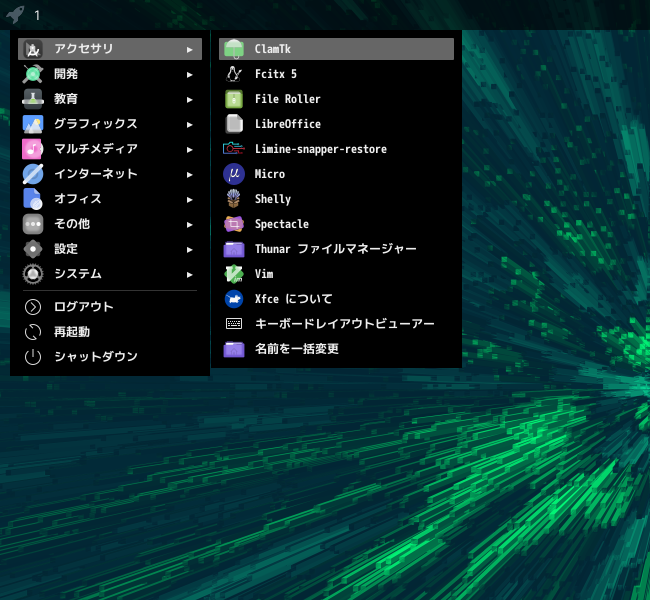Open the アクセサリ menu category
Image resolution: width=650 pixels, height=600 pixels.
pyautogui.click(x=110, y=49)
